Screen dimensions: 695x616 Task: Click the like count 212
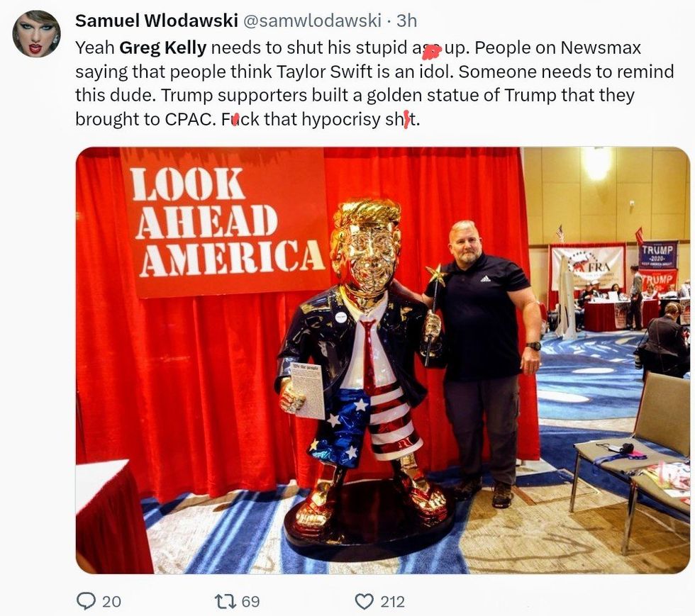click(x=392, y=601)
